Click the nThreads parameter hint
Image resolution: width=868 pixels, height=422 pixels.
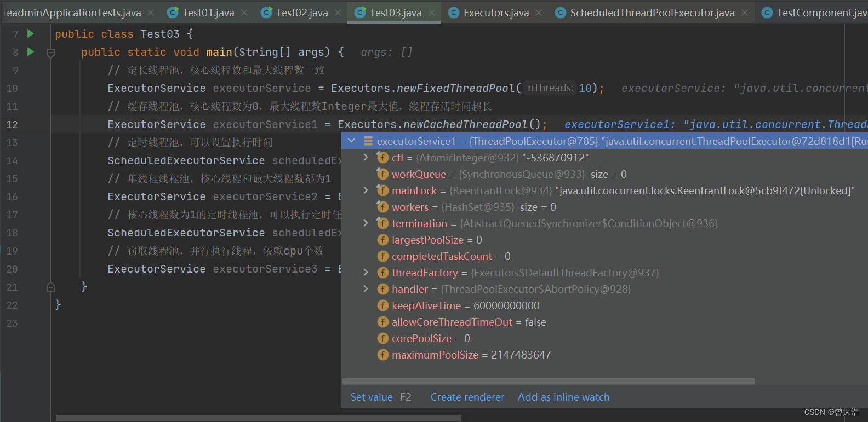pos(550,88)
